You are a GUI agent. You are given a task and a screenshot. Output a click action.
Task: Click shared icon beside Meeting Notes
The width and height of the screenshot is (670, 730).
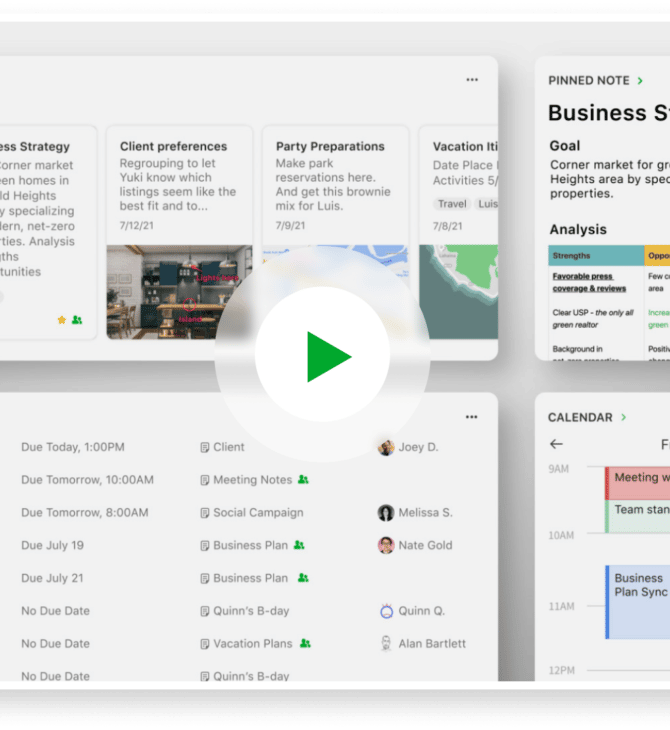pos(303,480)
